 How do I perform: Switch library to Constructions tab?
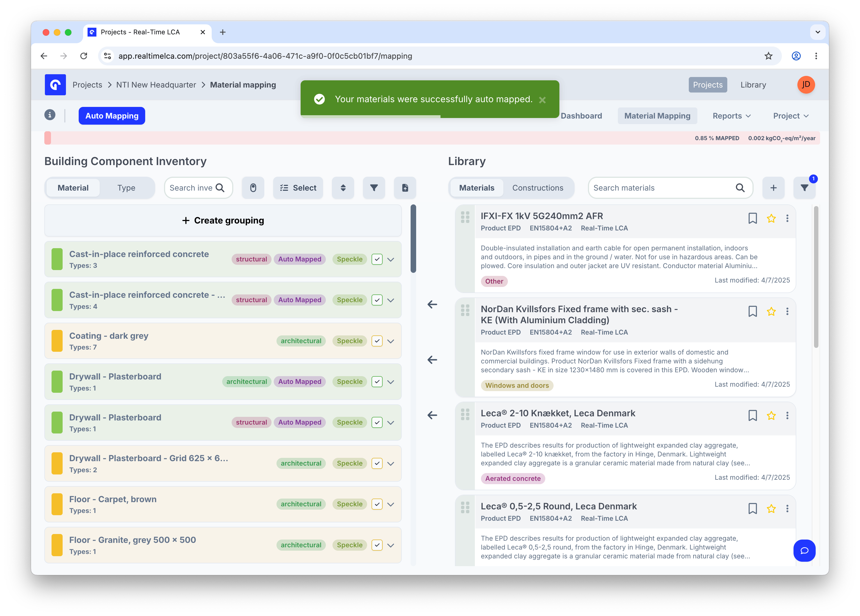(538, 188)
